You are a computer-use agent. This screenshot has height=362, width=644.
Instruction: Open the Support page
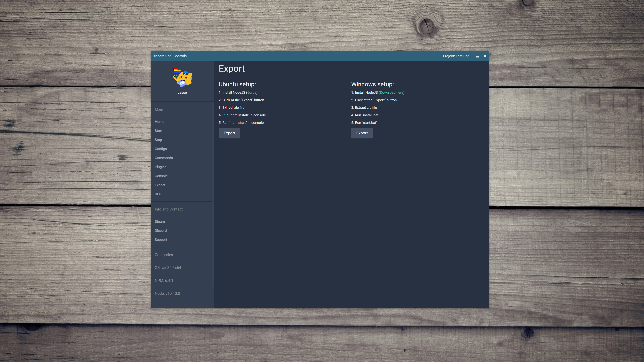pos(161,239)
